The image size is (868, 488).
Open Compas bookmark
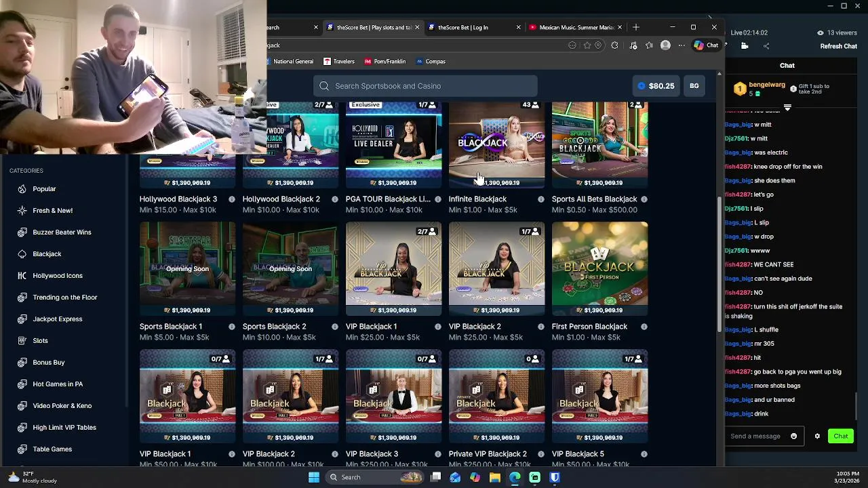click(430, 62)
